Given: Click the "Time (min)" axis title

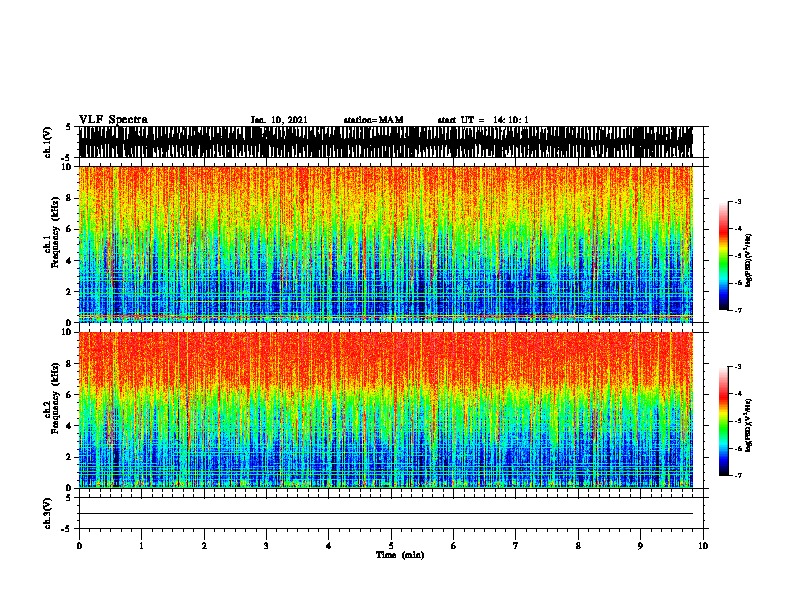Looking at the screenshot, I should [400, 555].
